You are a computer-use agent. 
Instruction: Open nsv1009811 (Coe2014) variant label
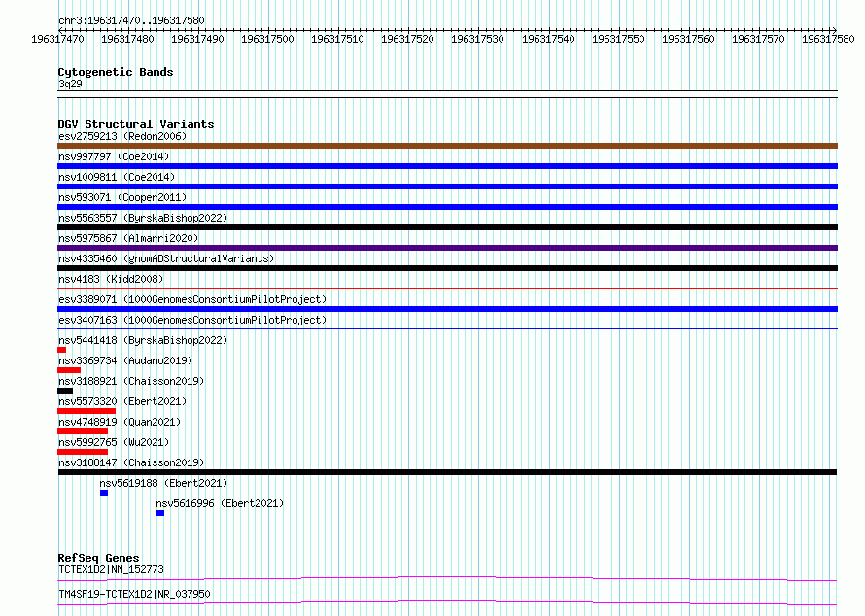(117, 177)
